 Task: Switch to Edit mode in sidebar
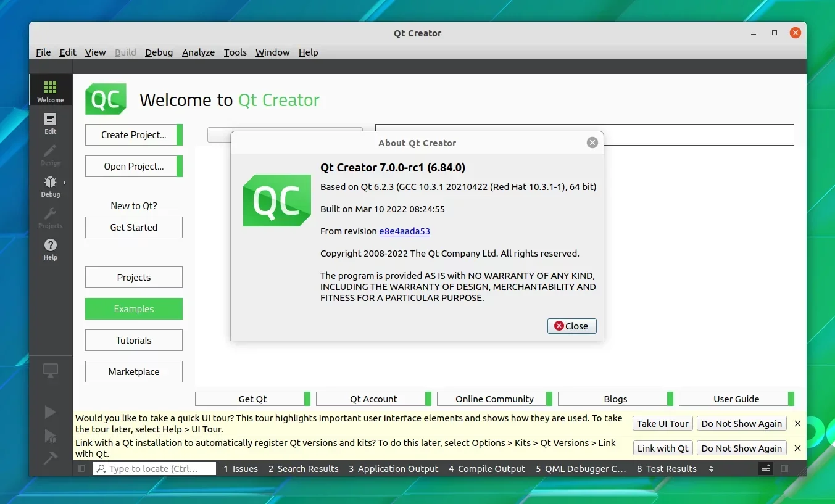[x=51, y=123]
